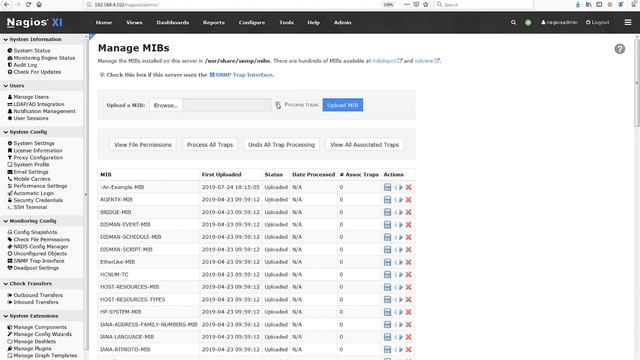Delete the HOST-RESOURCES-MIB entry

pos(408,287)
